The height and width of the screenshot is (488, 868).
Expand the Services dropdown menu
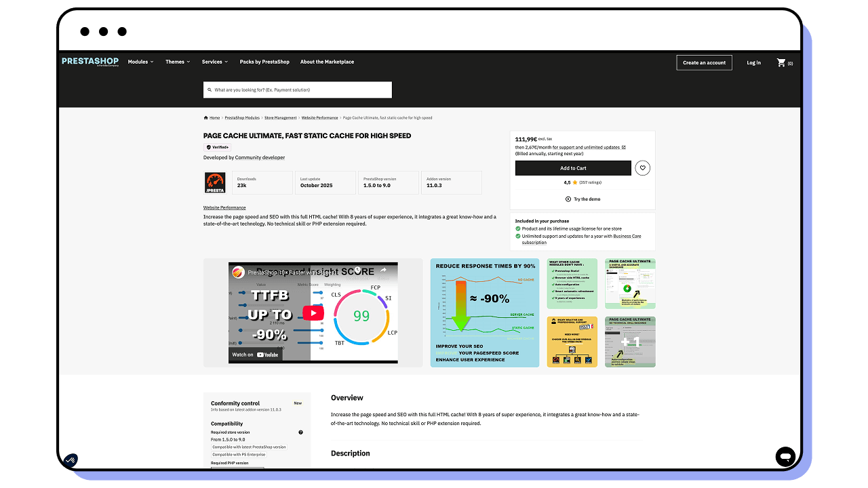click(215, 62)
